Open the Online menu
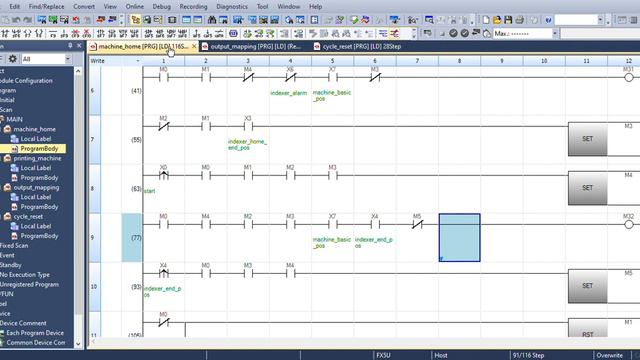 135,7
